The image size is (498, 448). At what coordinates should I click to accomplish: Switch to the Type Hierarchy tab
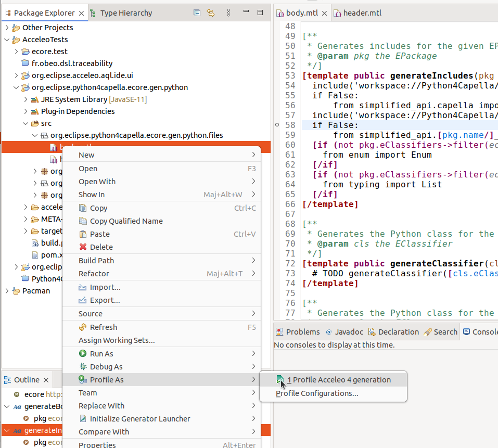point(125,13)
